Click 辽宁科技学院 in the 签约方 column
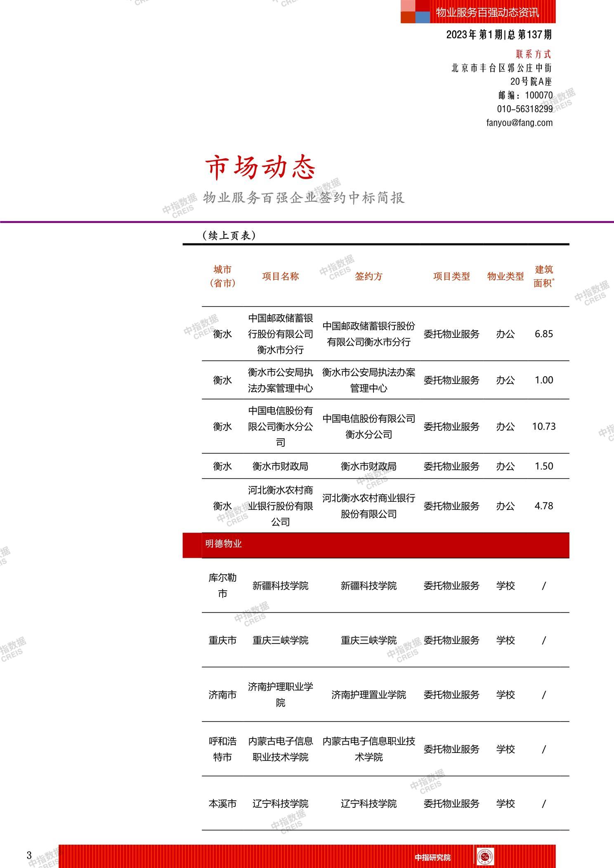The image size is (614, 868). coord(369,804)
